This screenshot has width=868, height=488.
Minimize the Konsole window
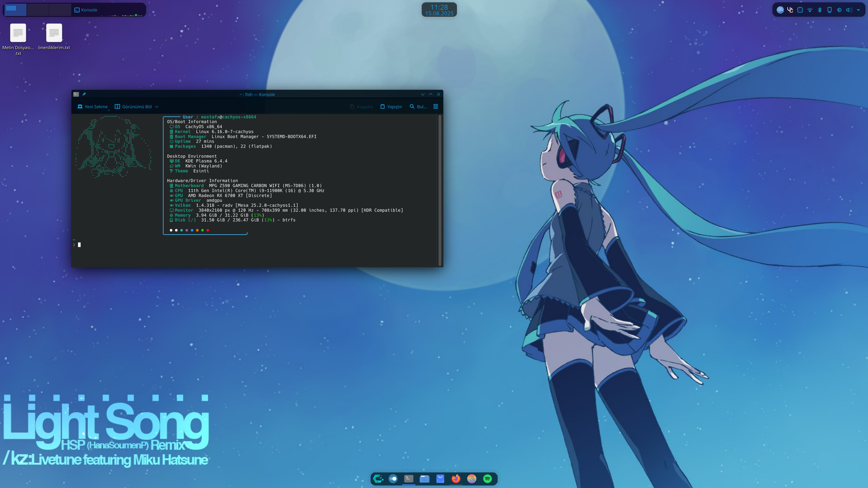[423, 94]
